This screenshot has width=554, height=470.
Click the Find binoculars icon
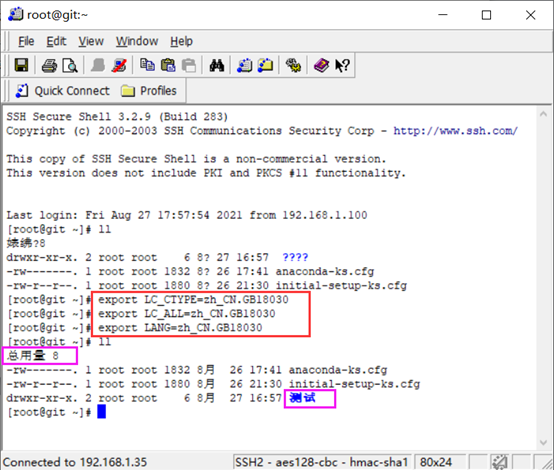pos(217,65)
